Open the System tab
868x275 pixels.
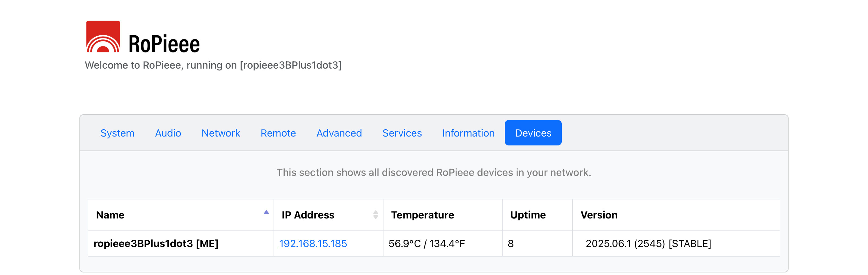(x=117, y=133)
